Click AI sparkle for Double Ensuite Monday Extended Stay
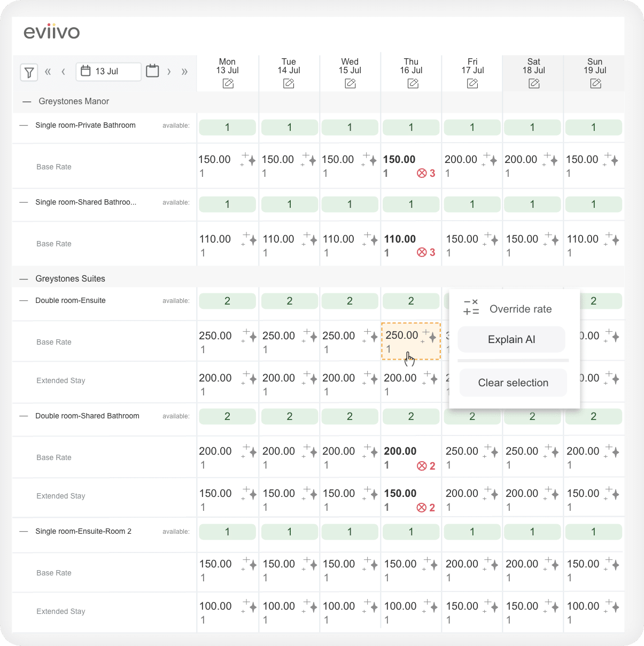 coord(249,378)
